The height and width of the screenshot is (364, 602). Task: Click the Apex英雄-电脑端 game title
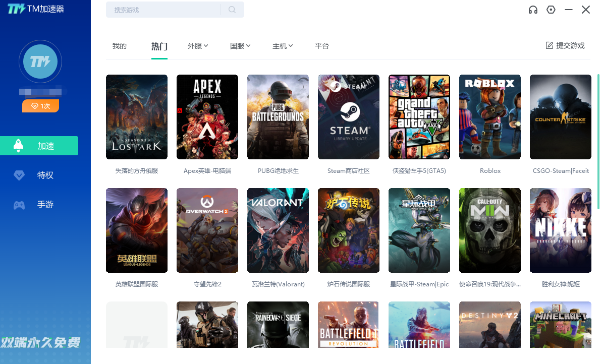pyautogui.click(x=207, y=171)
